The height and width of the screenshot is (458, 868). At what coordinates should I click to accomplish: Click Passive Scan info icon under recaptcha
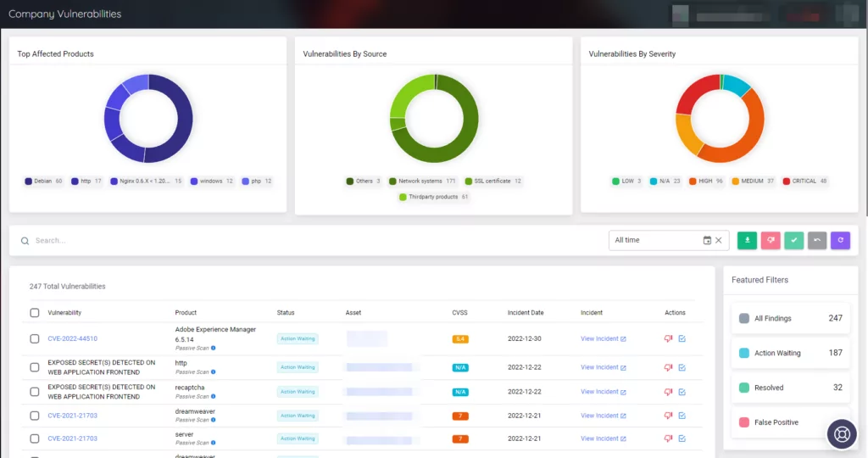[213, 397]
